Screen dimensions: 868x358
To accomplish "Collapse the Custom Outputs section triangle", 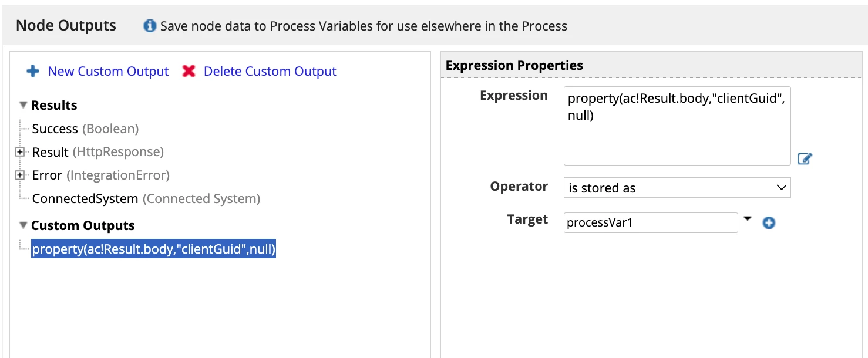I will (x=23, y=225).
